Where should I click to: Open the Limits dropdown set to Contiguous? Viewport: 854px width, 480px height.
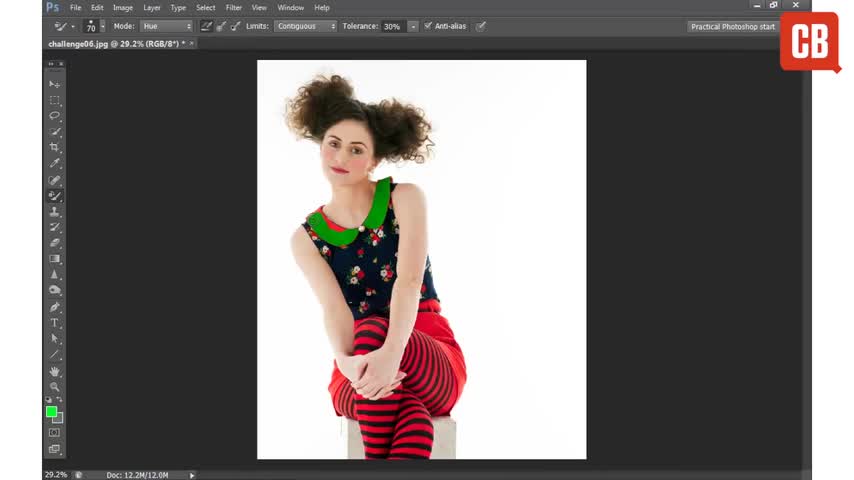(x=305, y=26)
